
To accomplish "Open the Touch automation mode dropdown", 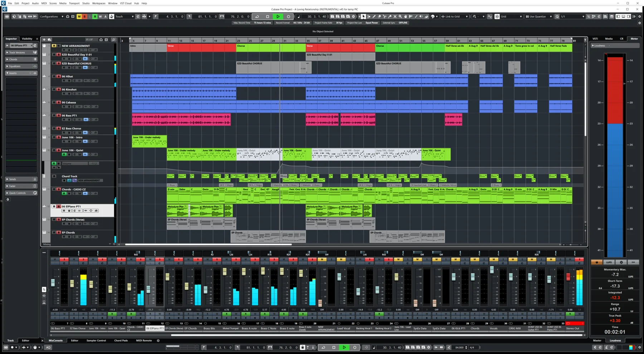I will point(125,16).
